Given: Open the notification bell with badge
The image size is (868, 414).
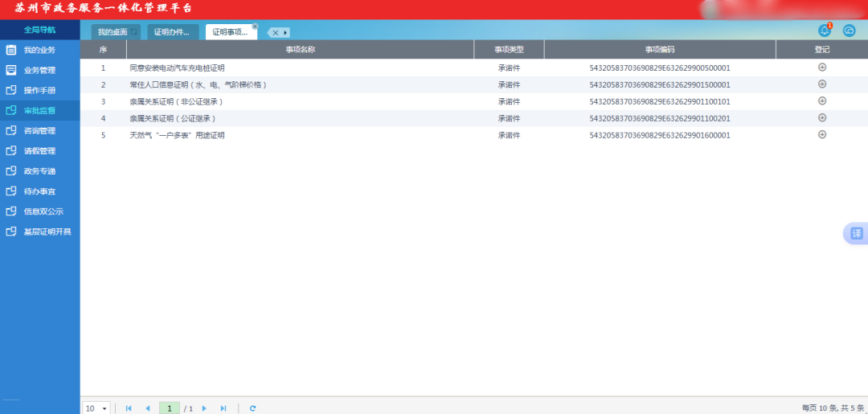Looking at the screenshot, I should click(x=824, y=31).
